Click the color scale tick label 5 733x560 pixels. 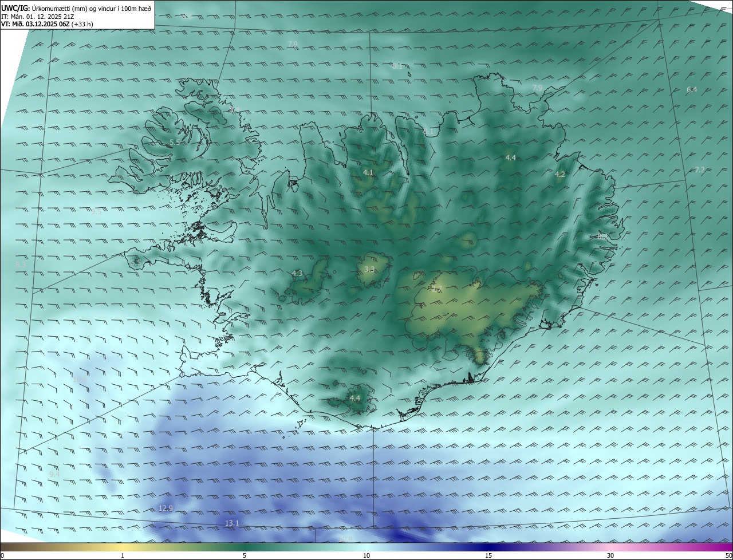245,555
